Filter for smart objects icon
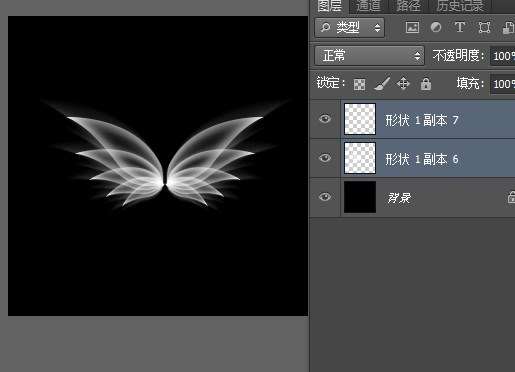Viewport: 515px width, 372px height. point(508,27)
